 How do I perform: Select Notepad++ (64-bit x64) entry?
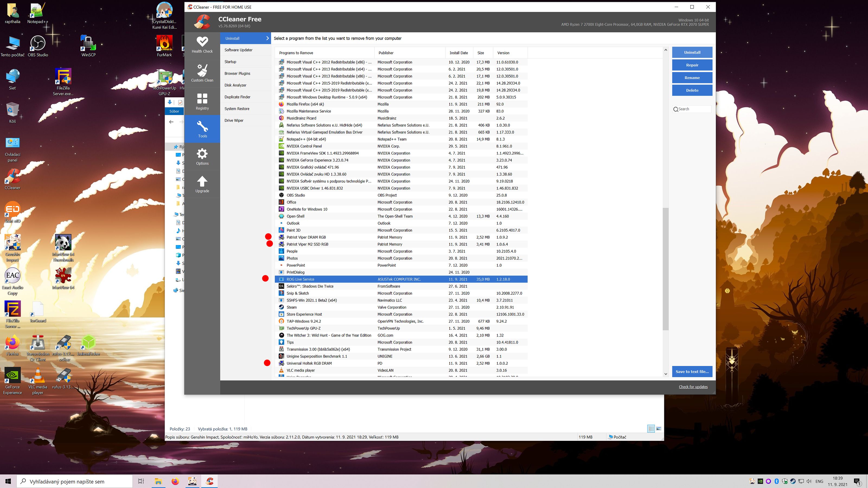coord(401,139)
